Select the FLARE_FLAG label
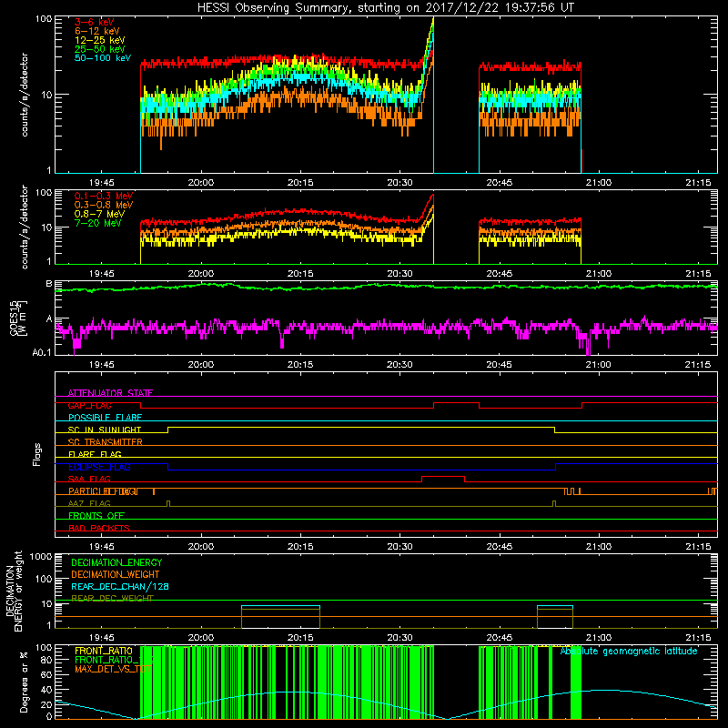The width and height of the screenshot is (728, 728). [95, 454]
